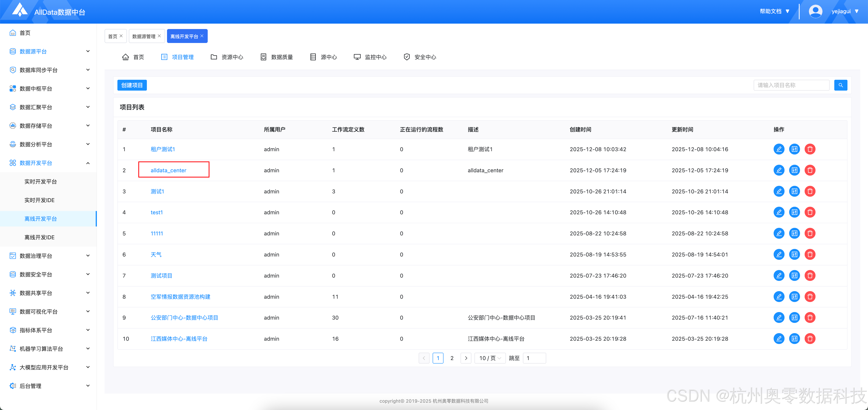The height and width of the screenshot is (410, 868).
Task: Open settings icon for 测试1 row
Action: coord(794,191)
